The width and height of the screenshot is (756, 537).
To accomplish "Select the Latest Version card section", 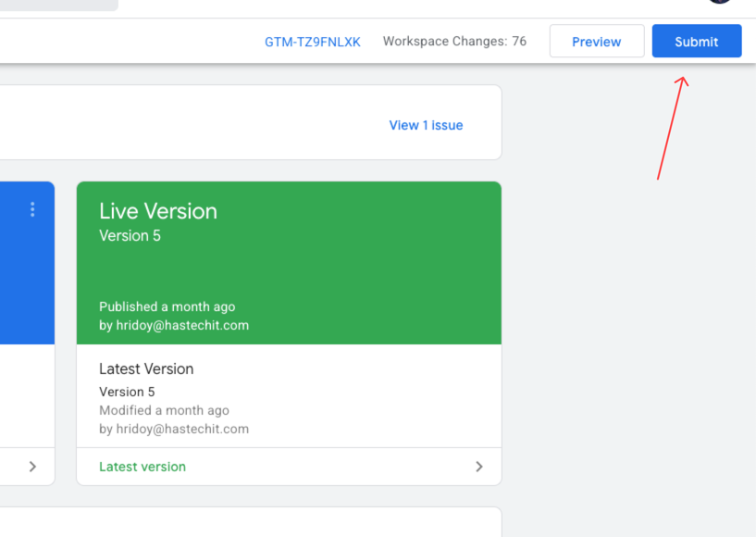I will 289,398.
